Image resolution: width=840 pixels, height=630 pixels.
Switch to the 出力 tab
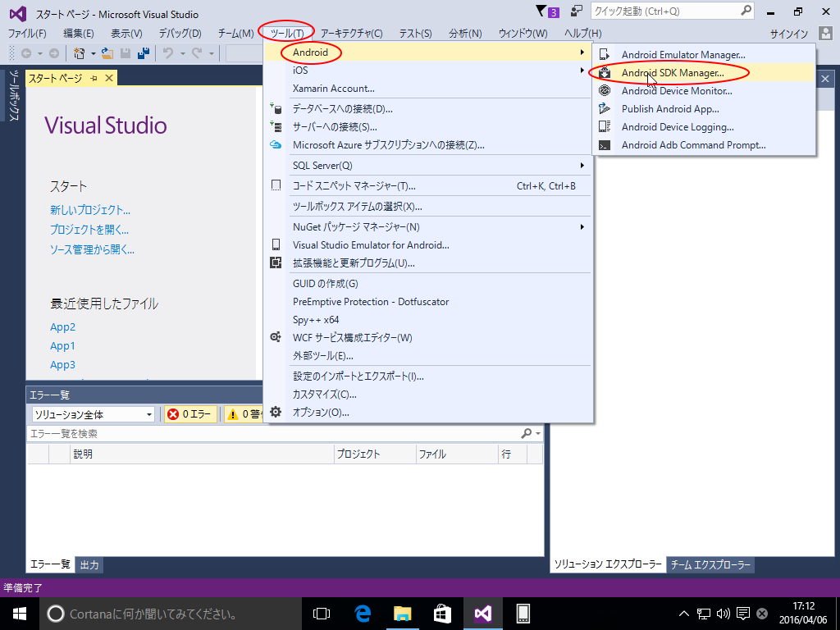click(x=89, y=564)
